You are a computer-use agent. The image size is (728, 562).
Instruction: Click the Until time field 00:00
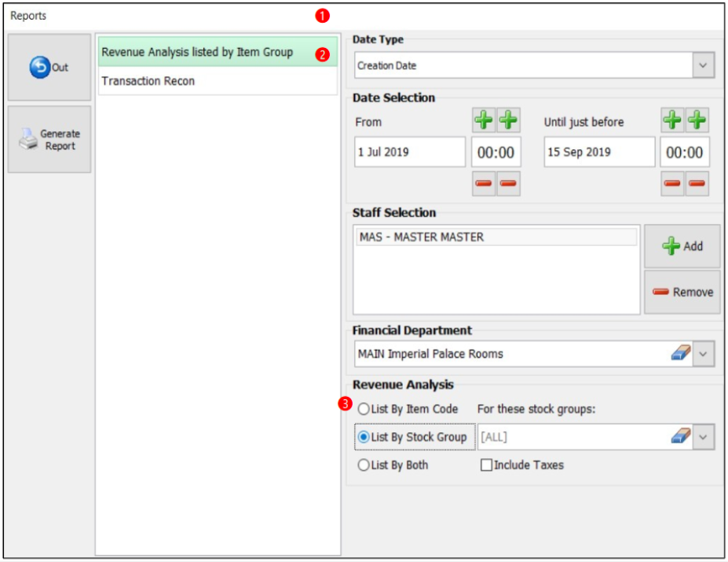point(685,152)
